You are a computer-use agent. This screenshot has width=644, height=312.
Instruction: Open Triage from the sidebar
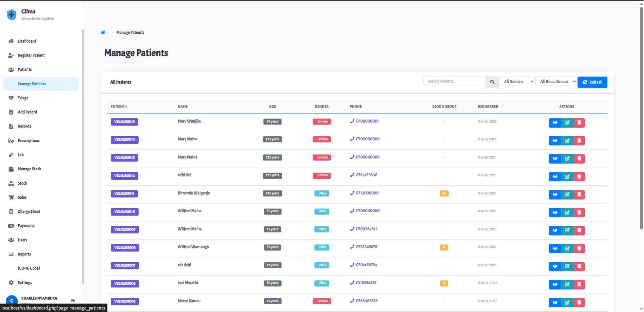coord(23,98)
